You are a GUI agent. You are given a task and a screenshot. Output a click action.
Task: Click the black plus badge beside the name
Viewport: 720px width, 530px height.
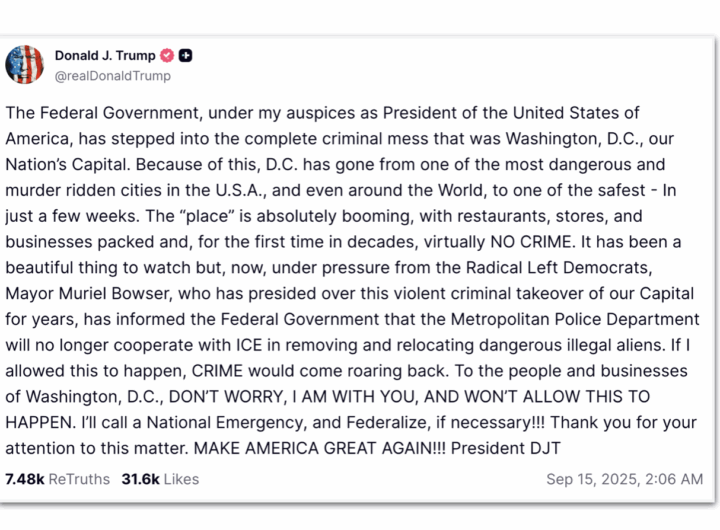tap(186, 56)
